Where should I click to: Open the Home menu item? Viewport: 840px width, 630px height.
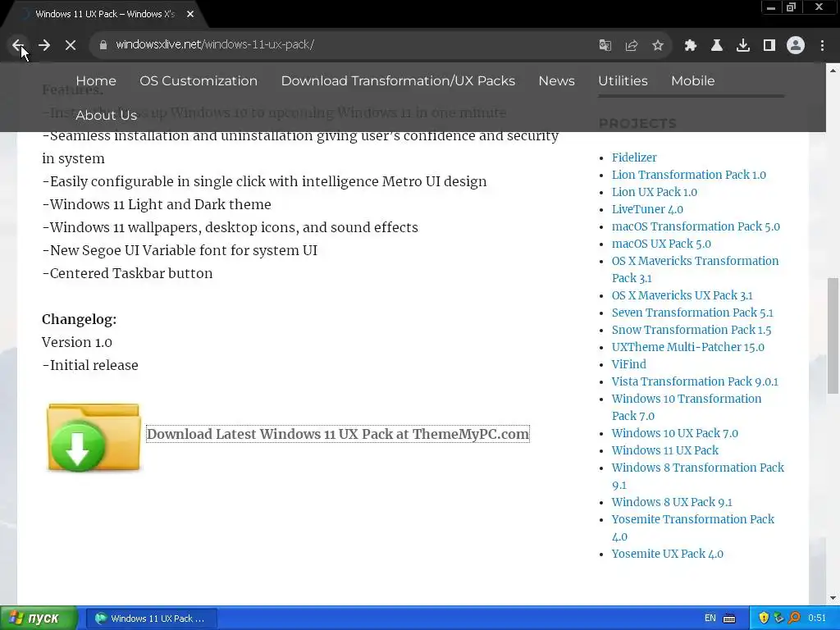(96, 81)
